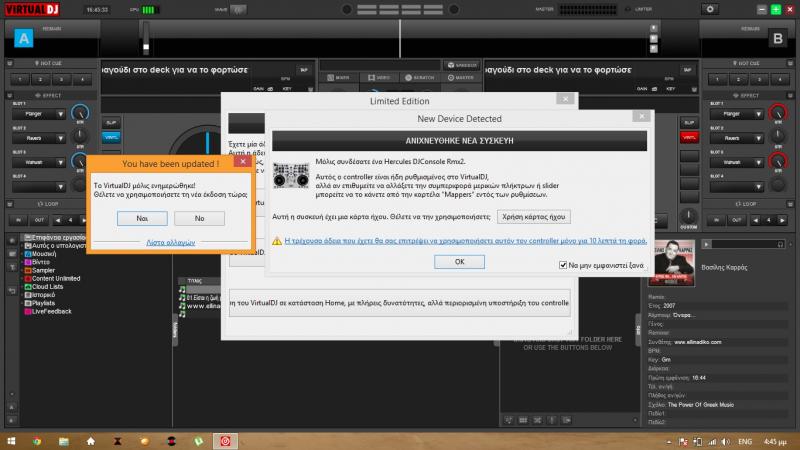800x450 pixels.
Task: Toggle VINYL mode on deck B
Action: [x=688, y=136]
